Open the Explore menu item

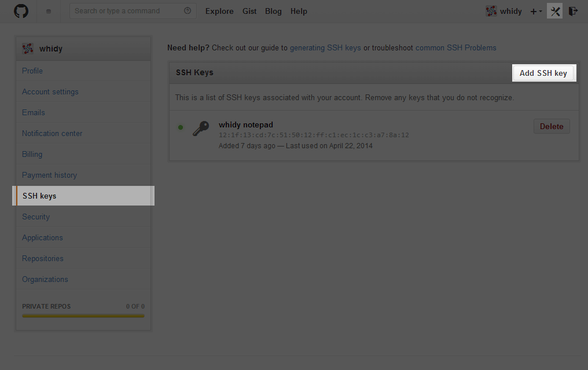(x=219, y=11)
